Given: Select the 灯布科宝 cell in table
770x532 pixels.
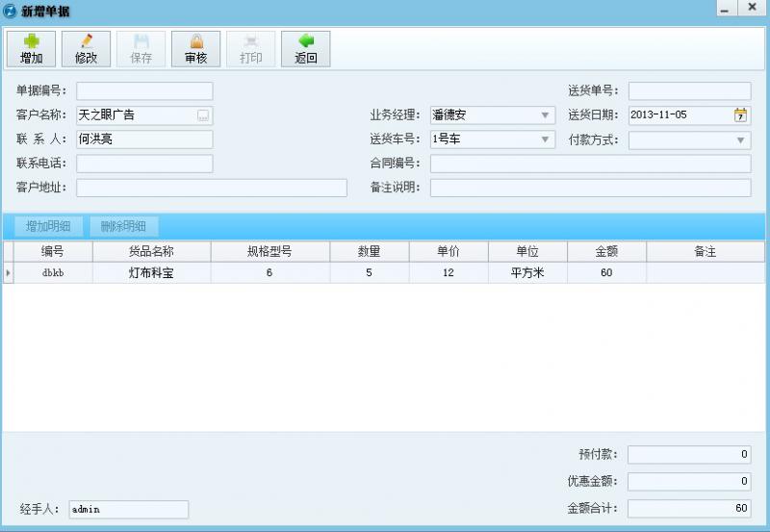Looking at the screenshot, I should [151, 273].
